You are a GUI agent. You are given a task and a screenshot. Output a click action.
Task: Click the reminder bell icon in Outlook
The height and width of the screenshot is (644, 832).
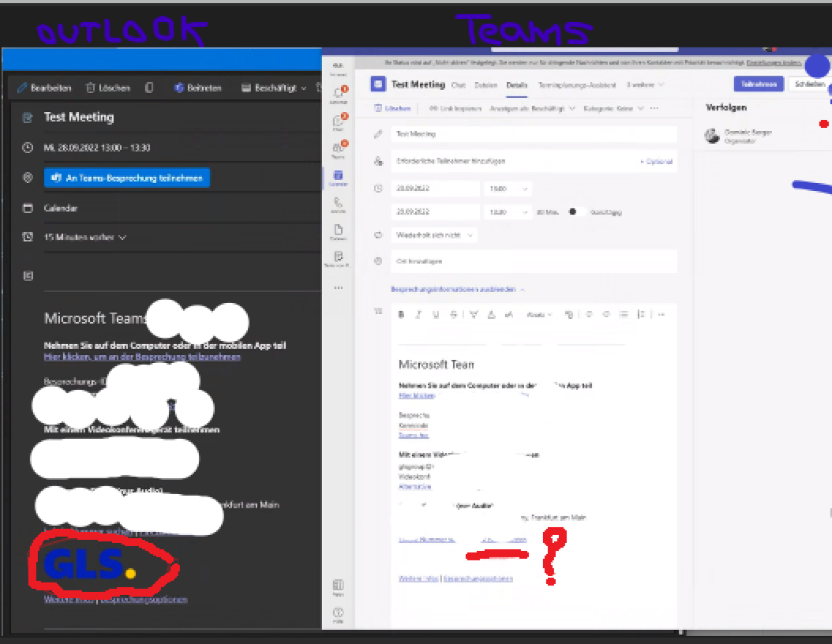click(x=28, y=237)
